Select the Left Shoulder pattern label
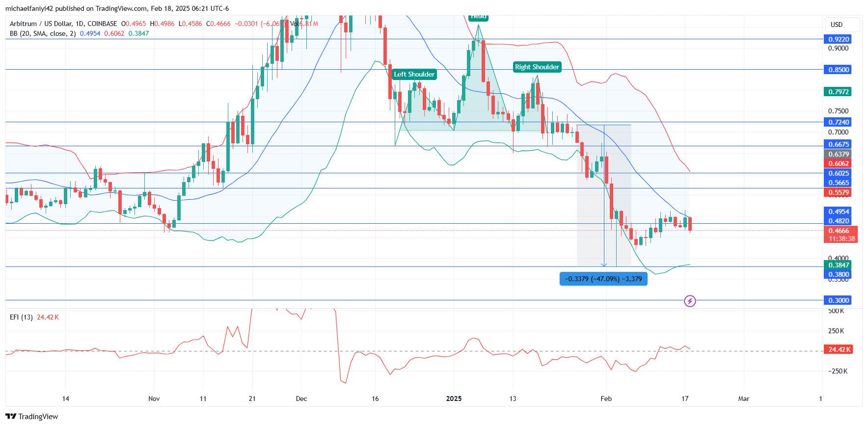Viewport: 868px width, 426px height. click(414, 74)
